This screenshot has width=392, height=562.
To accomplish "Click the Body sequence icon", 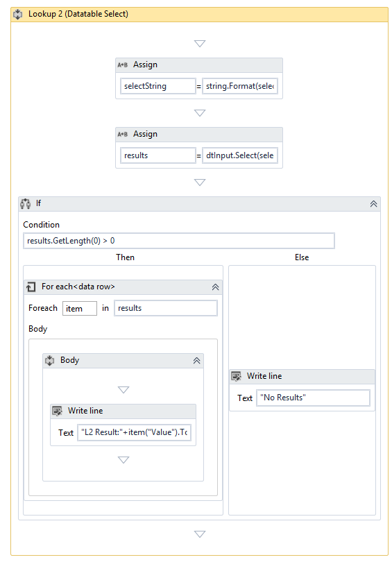I will coord(49,360).
